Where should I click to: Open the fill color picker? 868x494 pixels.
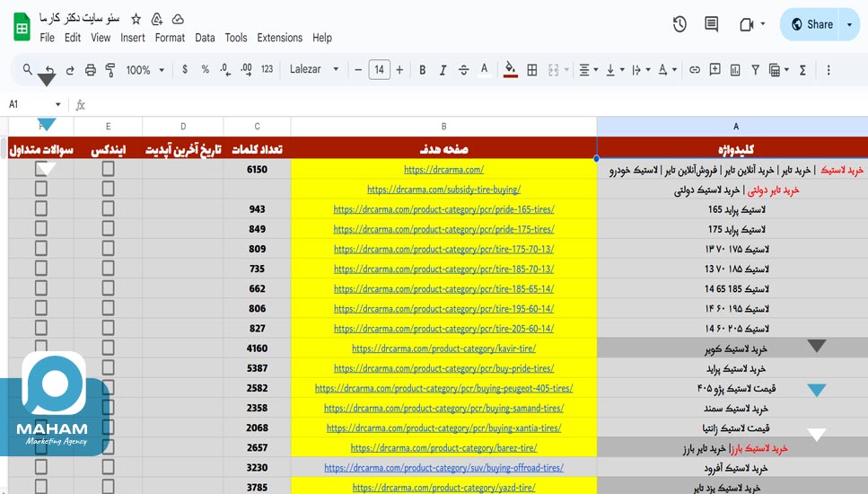tap(511, 70)
